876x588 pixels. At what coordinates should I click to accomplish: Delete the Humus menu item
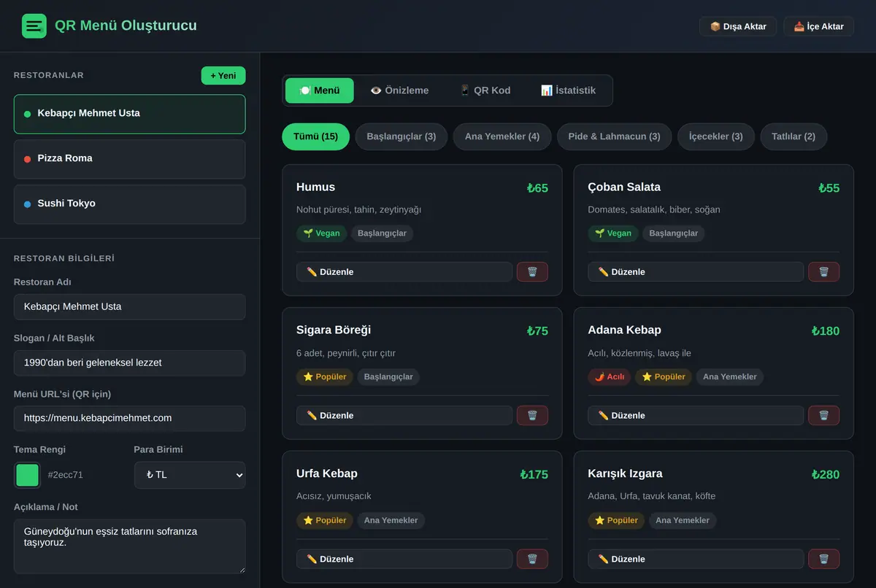click(532, 272)
